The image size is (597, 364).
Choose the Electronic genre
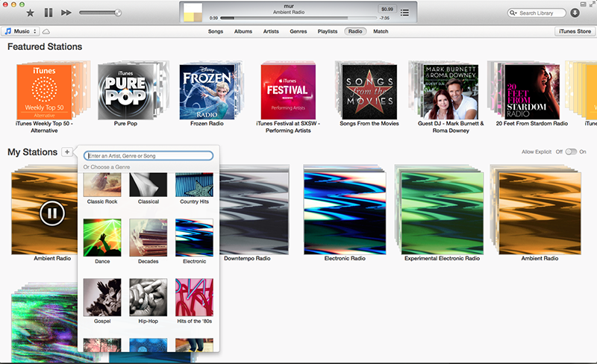coord(194,238)
